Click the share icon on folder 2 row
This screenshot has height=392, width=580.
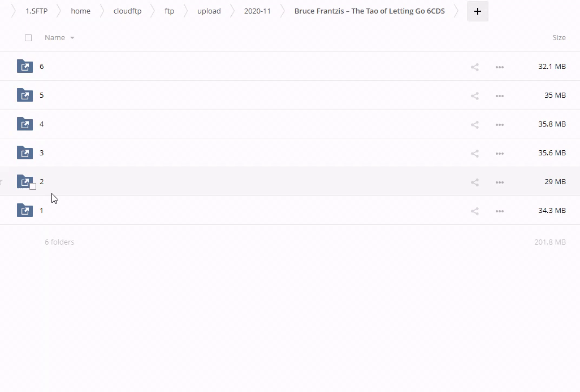[475, 182]
